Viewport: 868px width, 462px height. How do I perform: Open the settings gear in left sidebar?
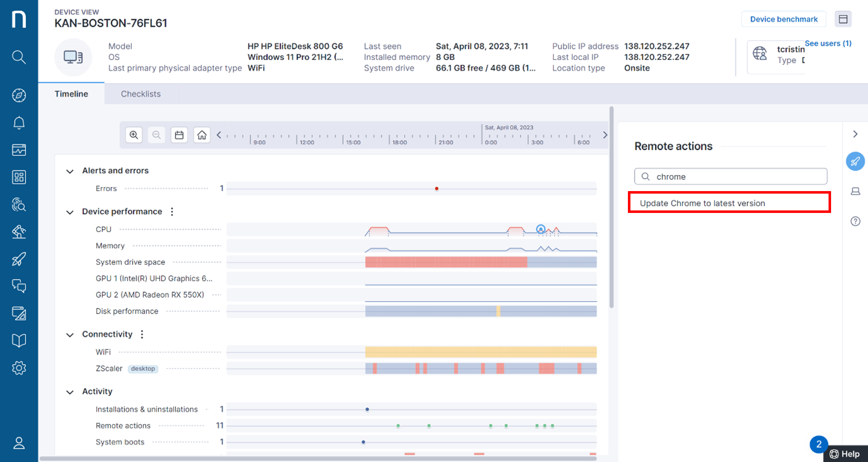pos(18,368)
